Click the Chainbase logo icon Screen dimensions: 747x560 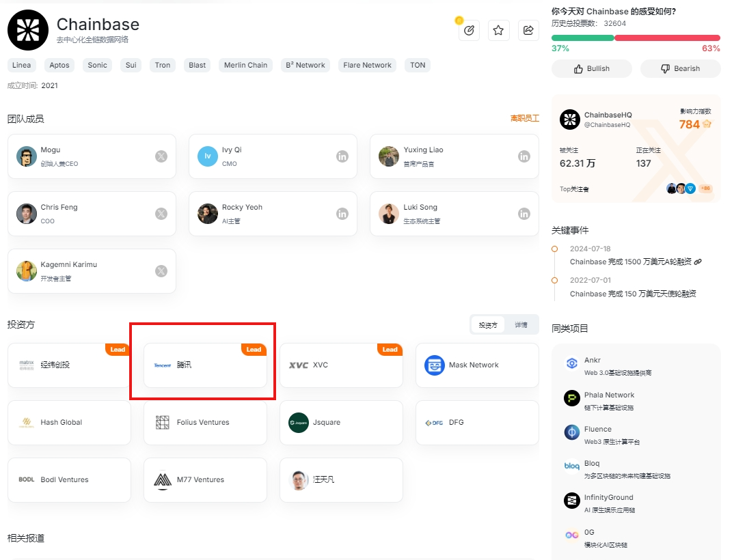pos(28,30)
